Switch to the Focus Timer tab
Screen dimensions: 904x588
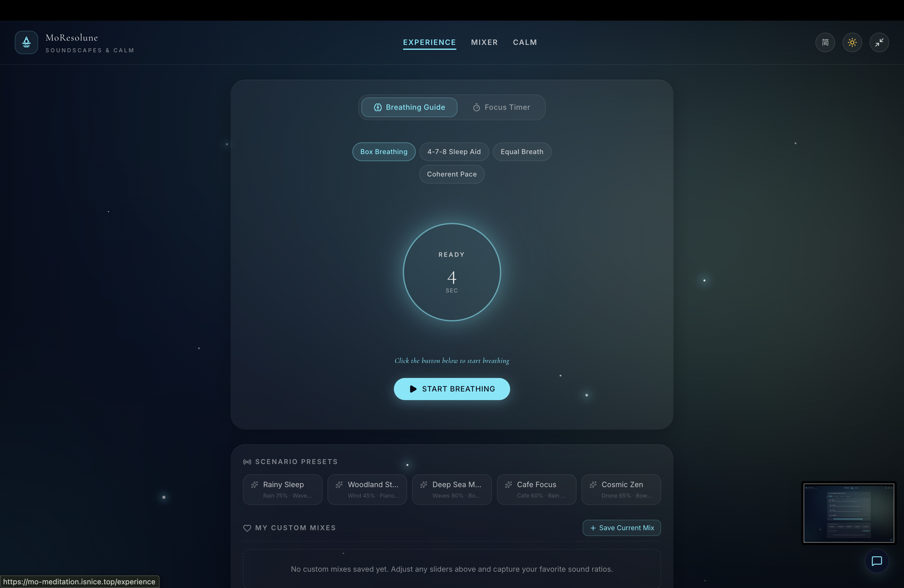click(x=502, y=108)
